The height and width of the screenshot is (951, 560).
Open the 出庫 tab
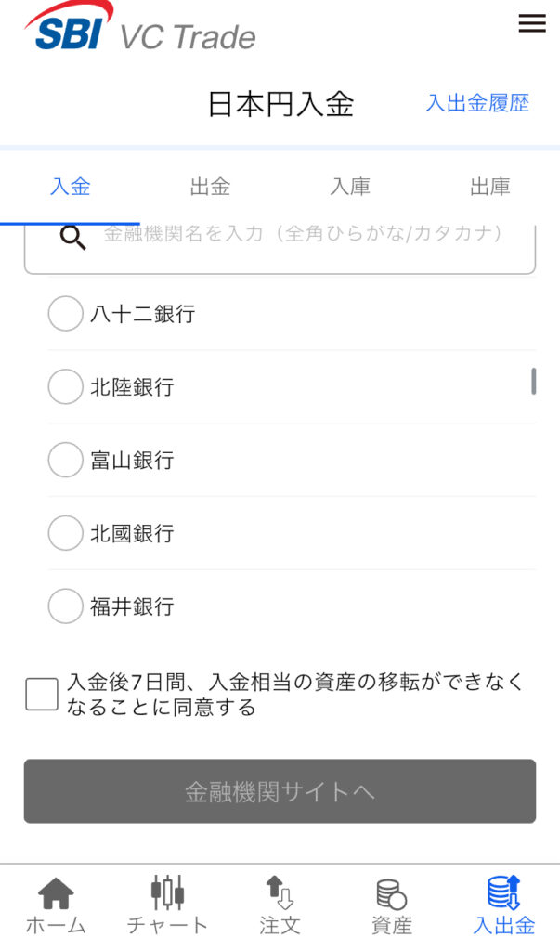pyautogui.click(x=489, y=187)
